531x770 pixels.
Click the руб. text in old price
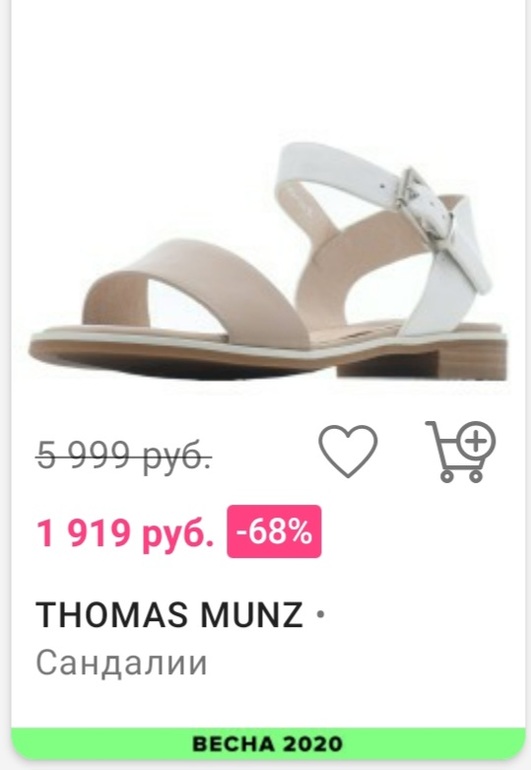pyautogui.click(x=177, y=457)
